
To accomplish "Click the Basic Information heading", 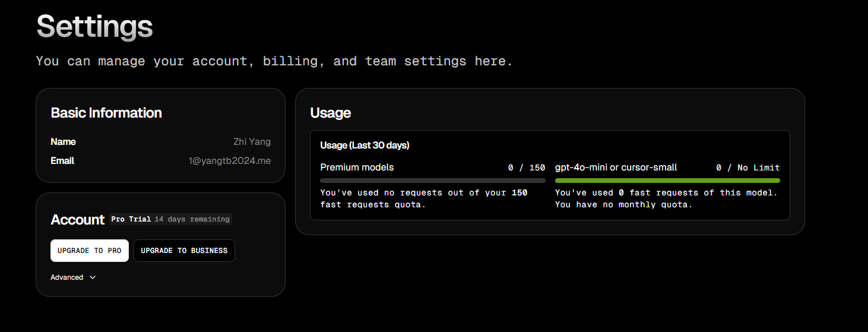I will click(106, 113).
